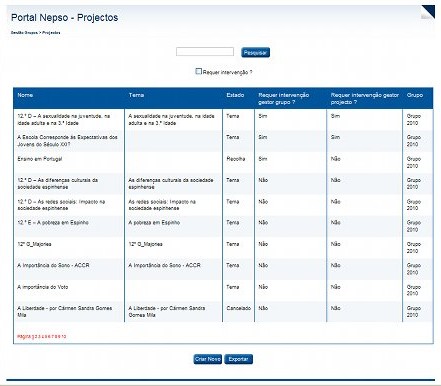
Task: Select the 'Ensino em Portugal' project name
Action: click(x=40, y=159)
